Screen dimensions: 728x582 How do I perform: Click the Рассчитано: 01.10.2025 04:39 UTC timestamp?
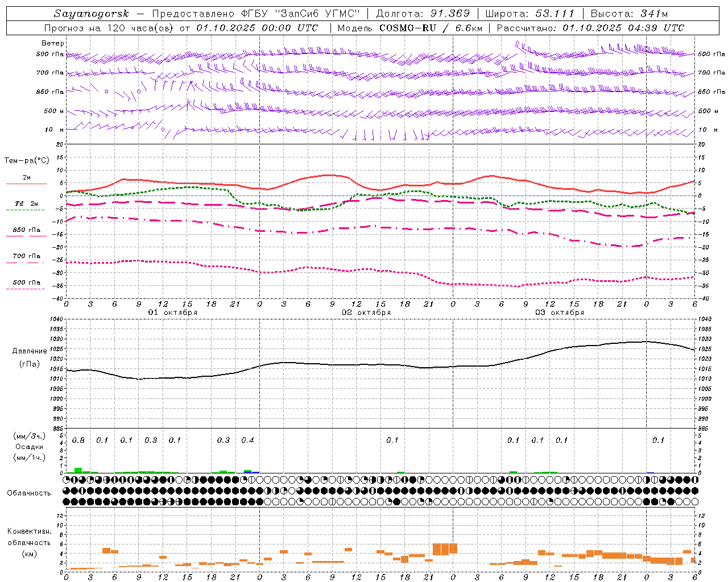tap(590, 28)
